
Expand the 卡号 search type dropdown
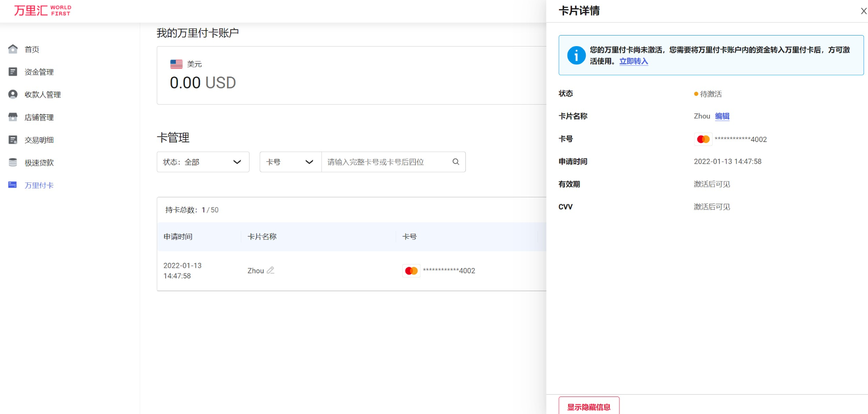tap(290, 162)
